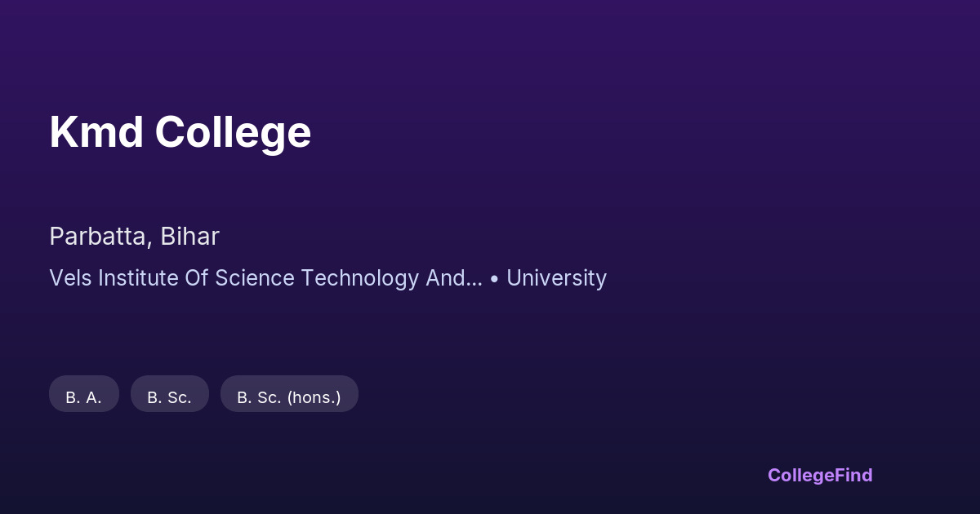
Task: Select the B. Sc. course tag
Action: (x=170, y=397)
